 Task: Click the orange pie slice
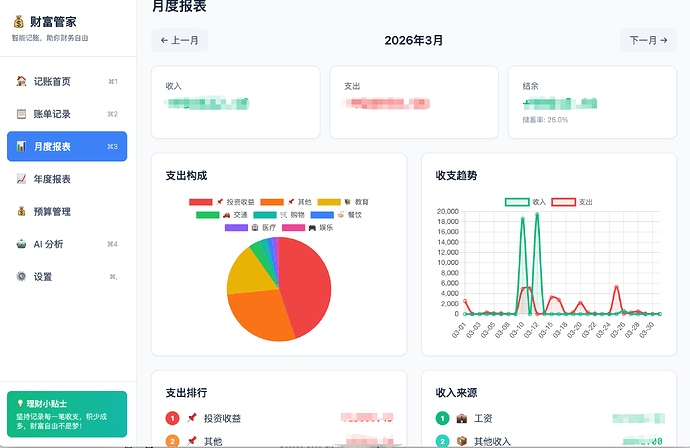(260, 315)
